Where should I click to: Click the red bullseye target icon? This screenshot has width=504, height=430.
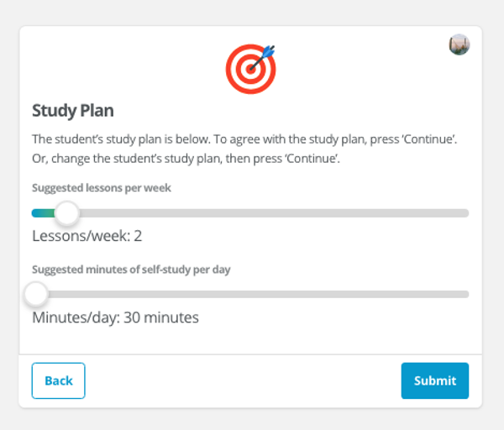pos(250,69)
